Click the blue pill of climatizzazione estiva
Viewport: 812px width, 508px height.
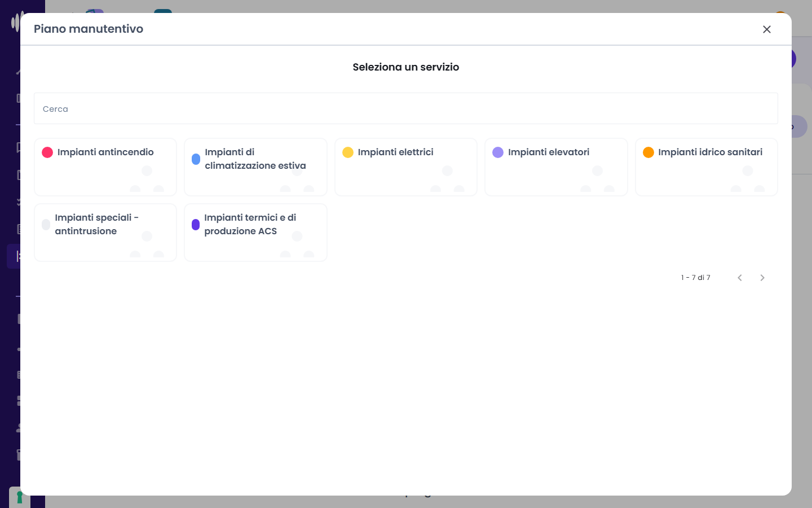coord(196,159)
